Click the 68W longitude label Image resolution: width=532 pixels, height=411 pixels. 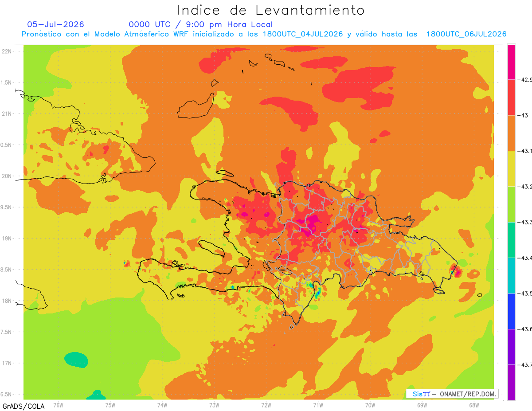(x=474, y=405)
